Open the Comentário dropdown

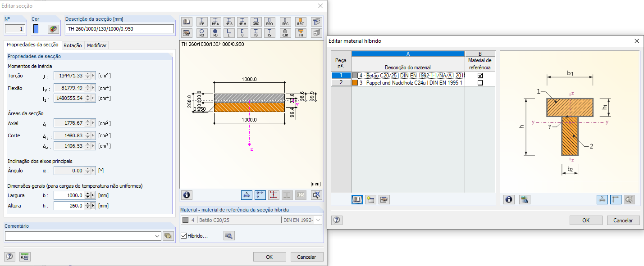[157, 236]
